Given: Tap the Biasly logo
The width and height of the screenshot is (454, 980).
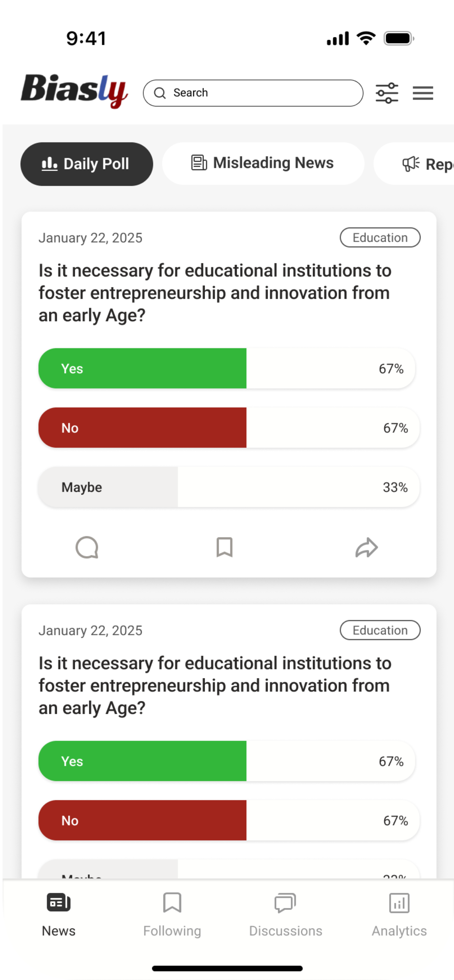Looking at the screenshot, I should pyautogui.click(x=74, y=91).
